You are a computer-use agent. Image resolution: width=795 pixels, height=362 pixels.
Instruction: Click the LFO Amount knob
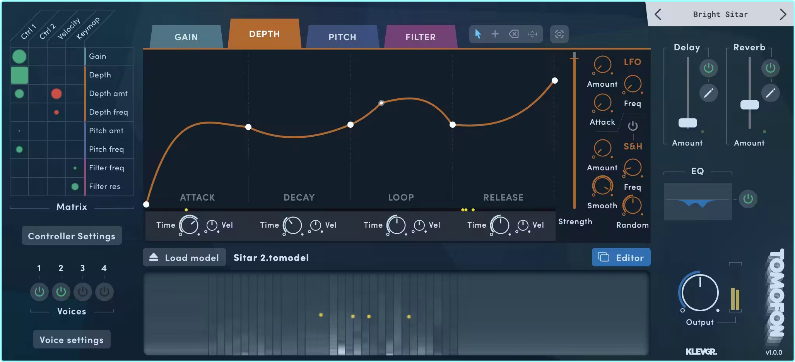tap(602, 65)
